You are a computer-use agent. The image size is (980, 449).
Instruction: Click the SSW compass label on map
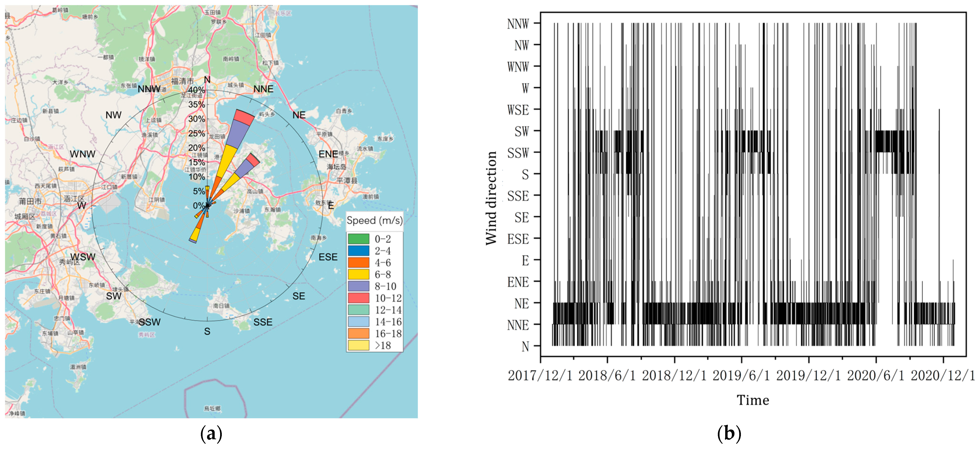(150, 322)
